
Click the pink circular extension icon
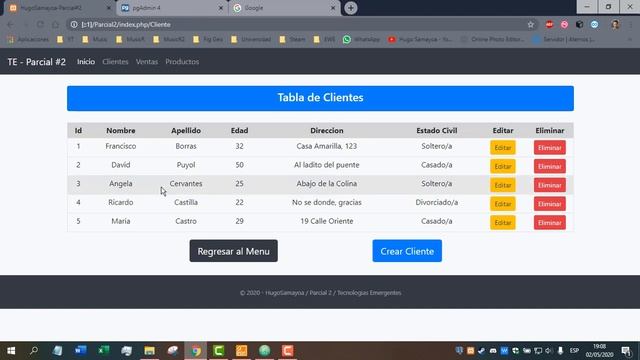tap(564, 24)
